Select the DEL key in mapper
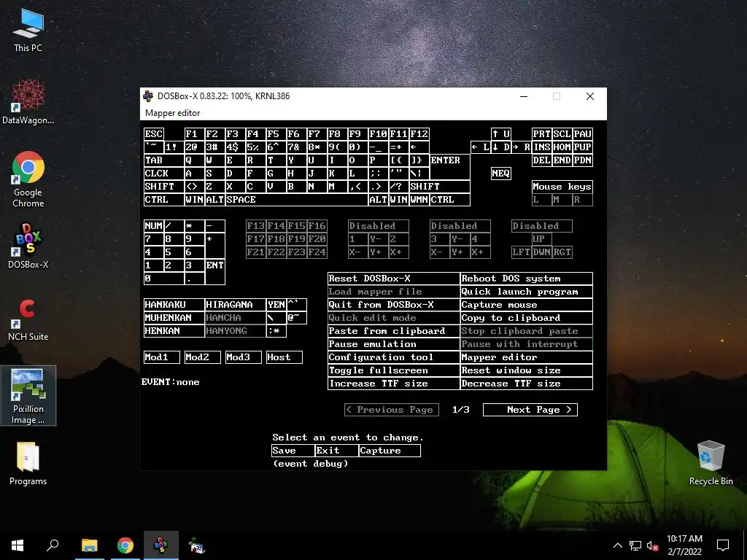Image resolution: width=747 pixels, height=560 pixels. [542, 160]
